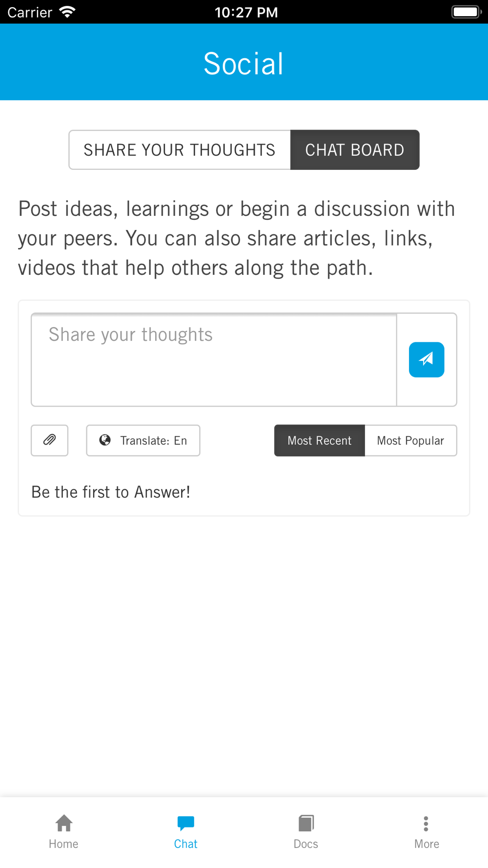
Task: Click the Social header title
Action: [x=244, y=63]
